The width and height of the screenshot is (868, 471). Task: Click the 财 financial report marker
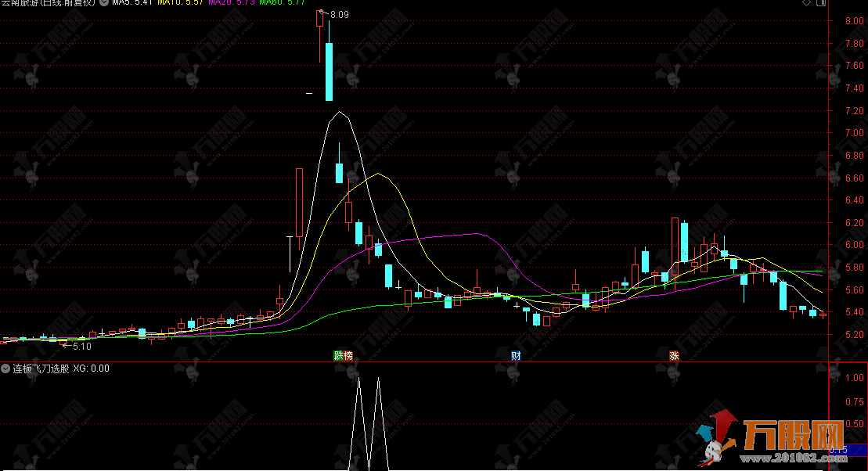coord(516,355)
